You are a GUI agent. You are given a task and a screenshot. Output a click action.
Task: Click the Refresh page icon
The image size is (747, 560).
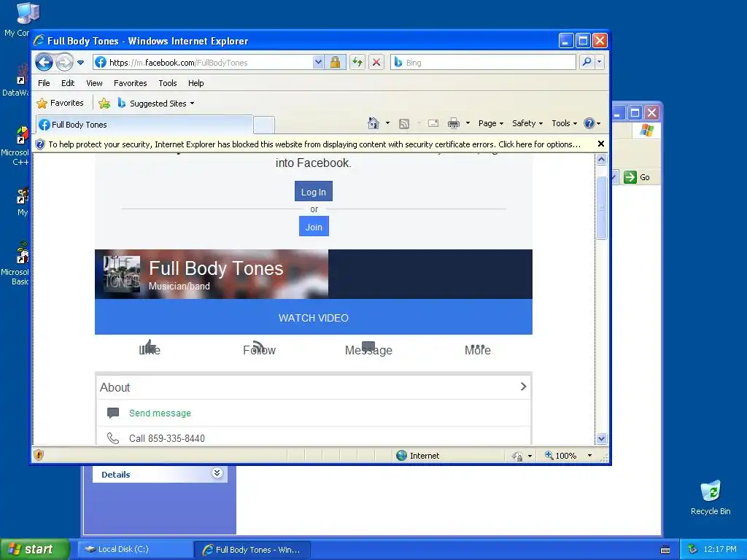[357, 63]
